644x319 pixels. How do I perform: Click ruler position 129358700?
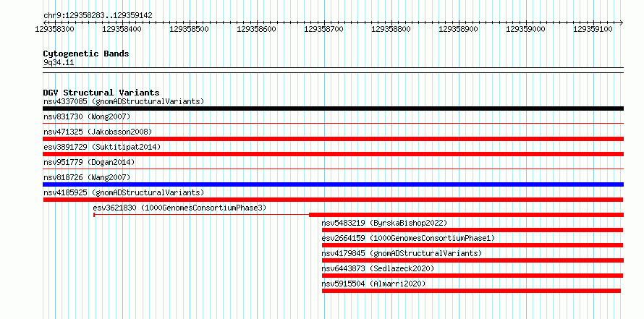coord(324,29)
